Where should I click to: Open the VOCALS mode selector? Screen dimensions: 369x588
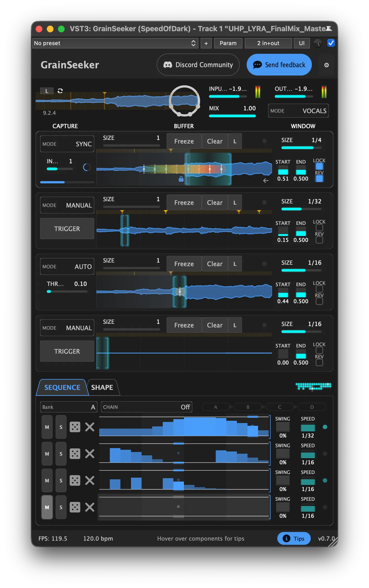(x=298, y=111)
